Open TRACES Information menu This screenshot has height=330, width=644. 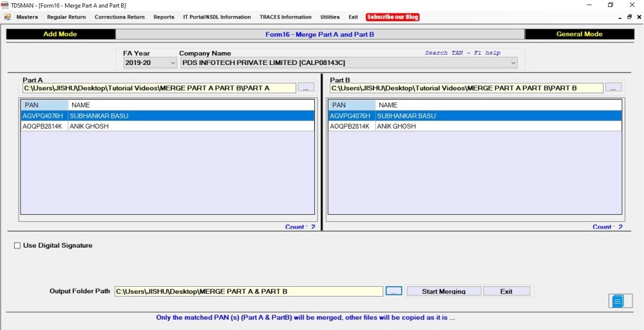(285, 17)
